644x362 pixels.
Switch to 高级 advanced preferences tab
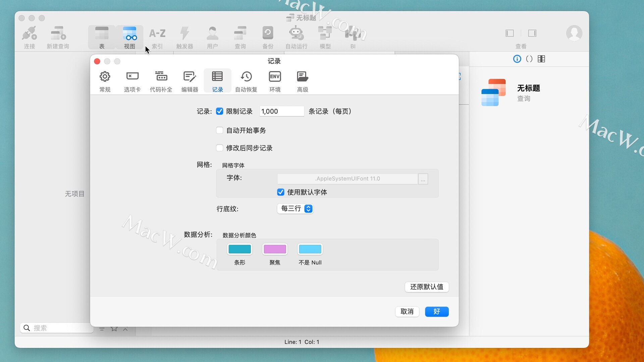click(x=303, y=81)
